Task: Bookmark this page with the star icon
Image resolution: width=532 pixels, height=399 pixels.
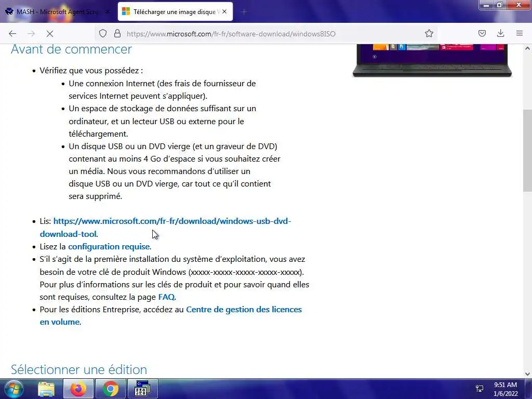Action: click(429, 34)
